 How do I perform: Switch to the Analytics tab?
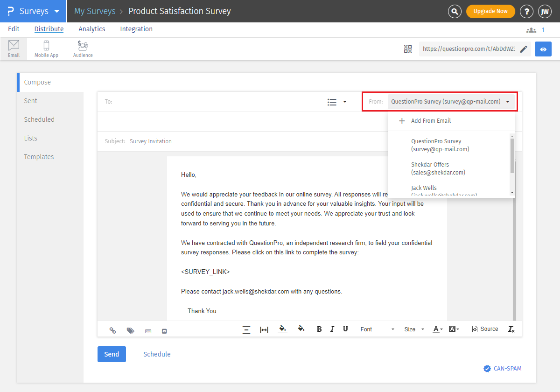pos(91,29)
